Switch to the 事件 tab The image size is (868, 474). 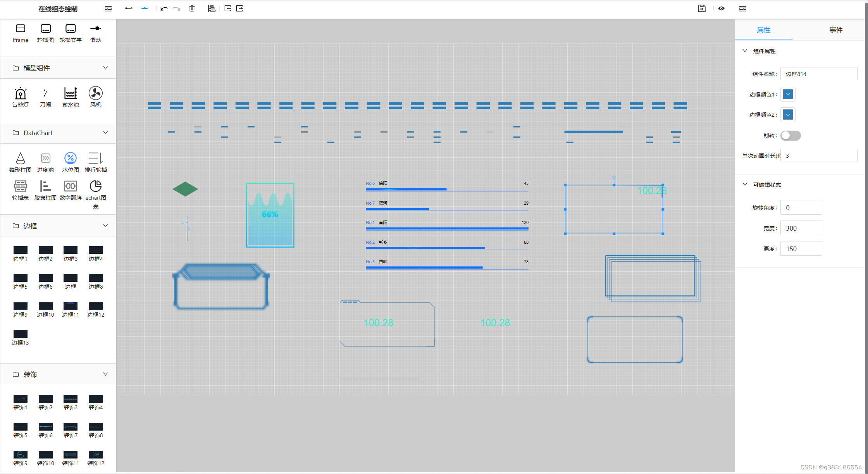(836, 29)
